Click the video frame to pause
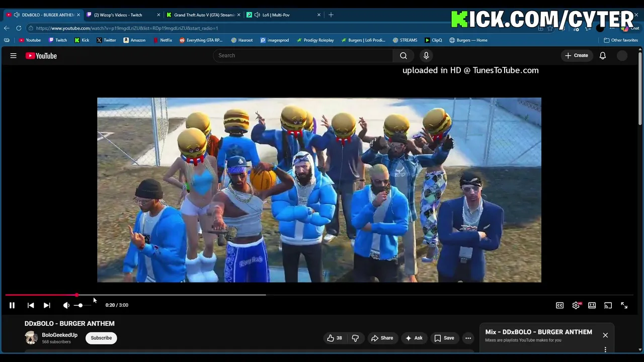 [319, 190]
